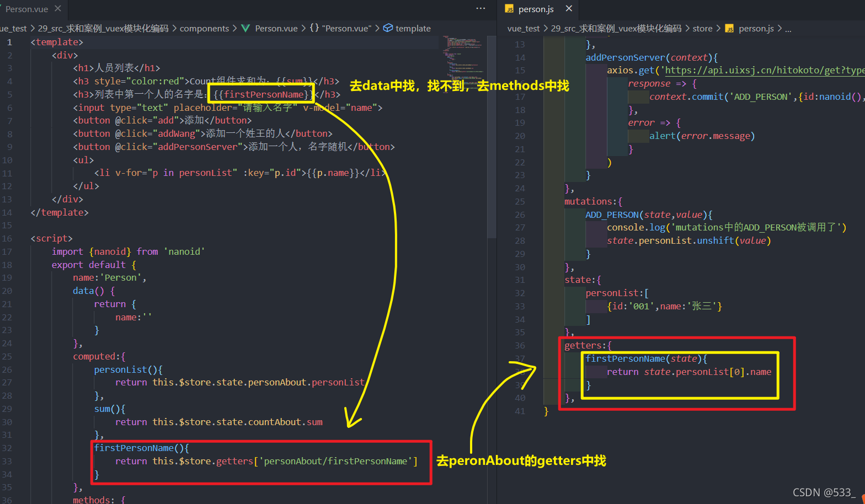Click the console.log mutations line

point(727,227)
